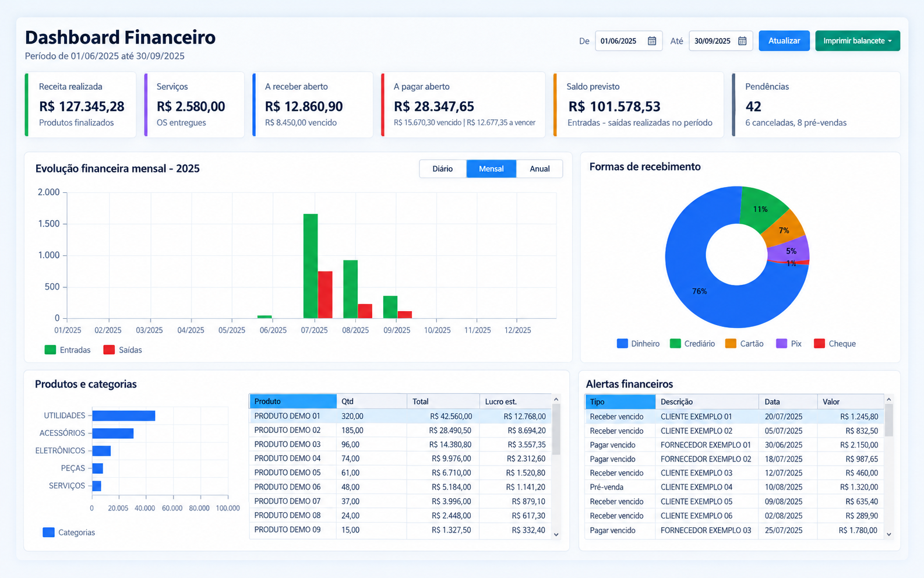Edit the end date 30/09/2025 field
This screenshot has height=578, width=924.
721,41
